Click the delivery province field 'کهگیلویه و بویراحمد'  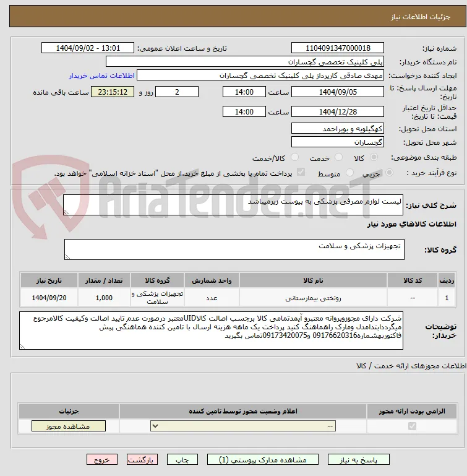[338, 128]
